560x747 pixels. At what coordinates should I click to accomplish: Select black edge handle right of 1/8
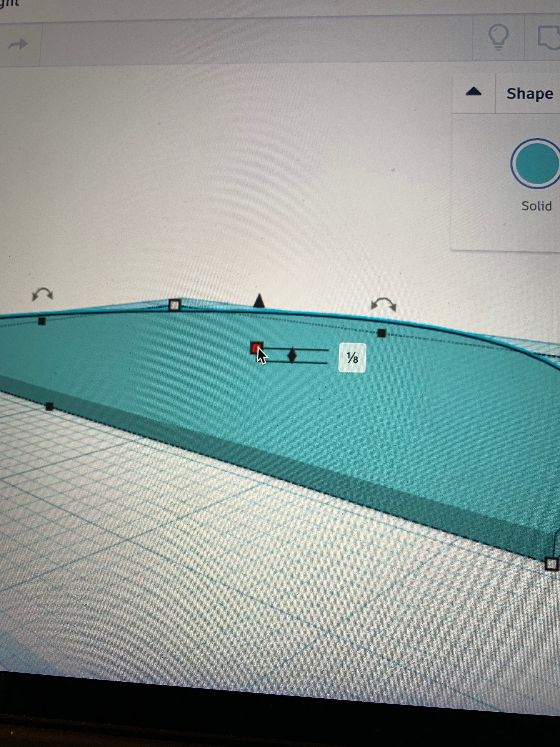[381, 333]
